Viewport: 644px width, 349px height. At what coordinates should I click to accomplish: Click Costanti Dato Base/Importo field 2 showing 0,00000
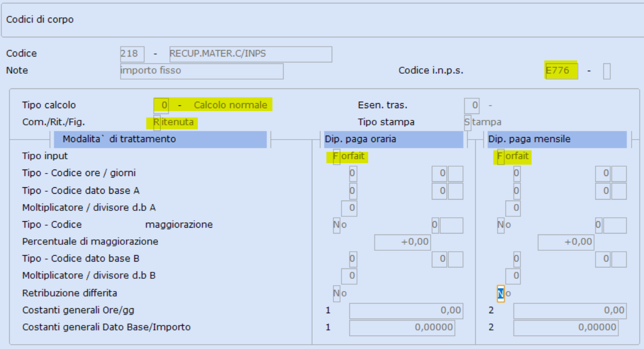coord(566,327)
